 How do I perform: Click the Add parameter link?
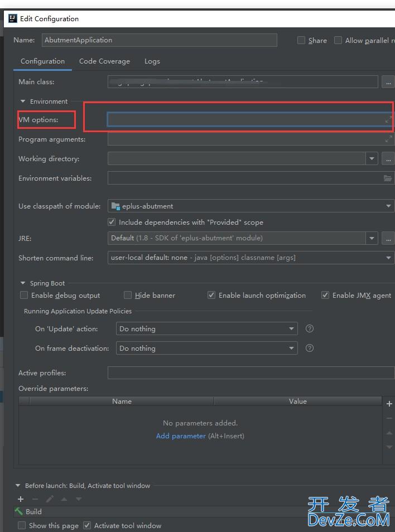(x=181, y=436)
